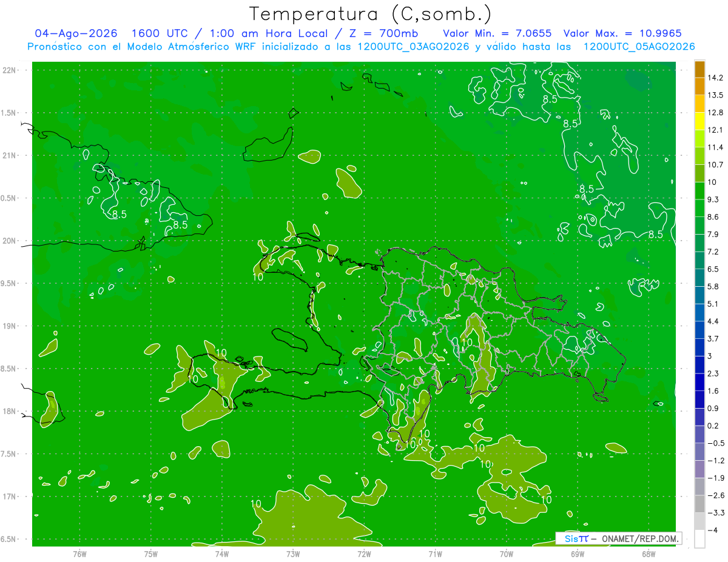
Task: Click the "73W" longitude axis label
Action: coord(293,554)
